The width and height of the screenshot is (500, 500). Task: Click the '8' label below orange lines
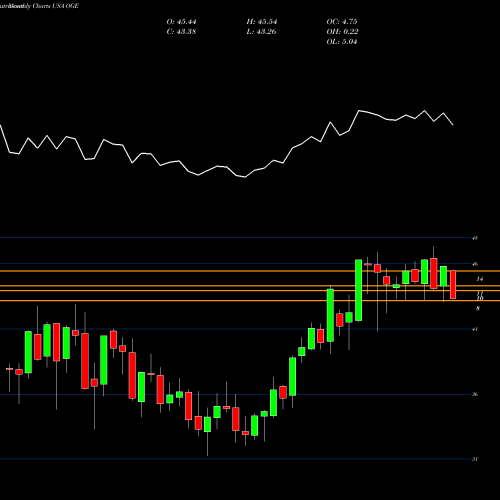pyautogui.click(x=478, y=309)
